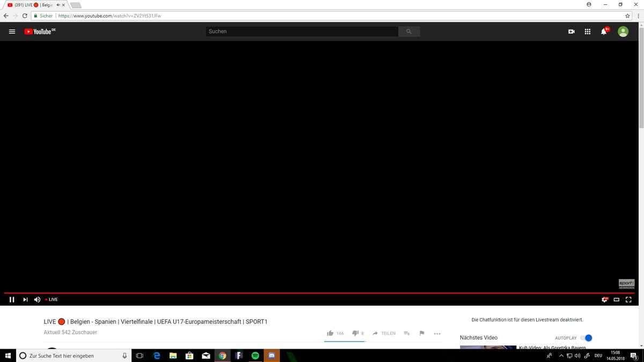Open the Windows Start menu
The width and height of the screenshot is (644, 362).
pyautogui.click(x=8, y=356)
